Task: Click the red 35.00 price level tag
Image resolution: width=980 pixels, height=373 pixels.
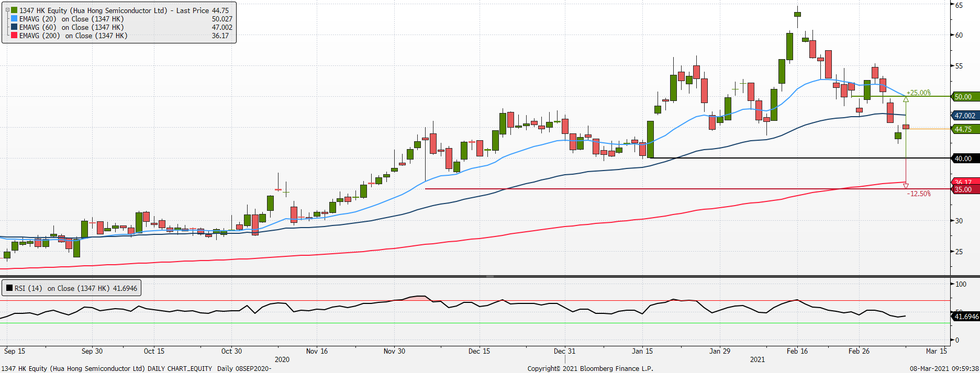Action: [x=965, y=189]
